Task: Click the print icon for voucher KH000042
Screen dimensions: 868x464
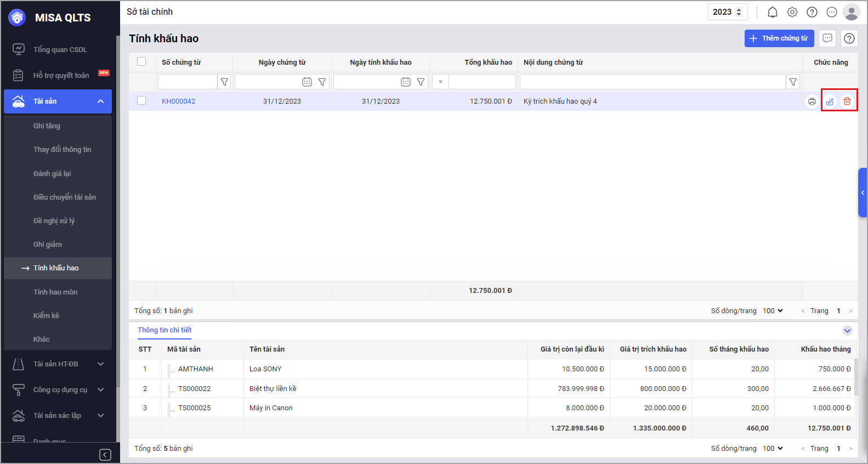Action: coord(812,101)
